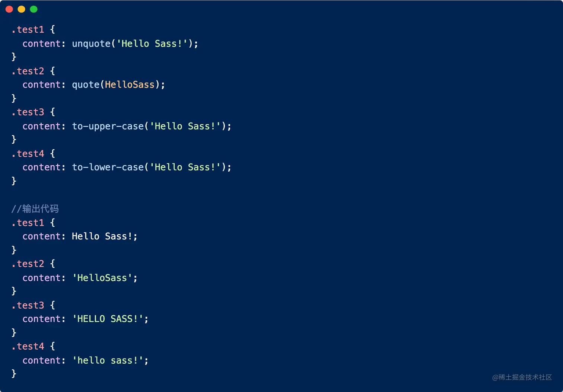Click the .test4 selector in output section

coord(28,347)
